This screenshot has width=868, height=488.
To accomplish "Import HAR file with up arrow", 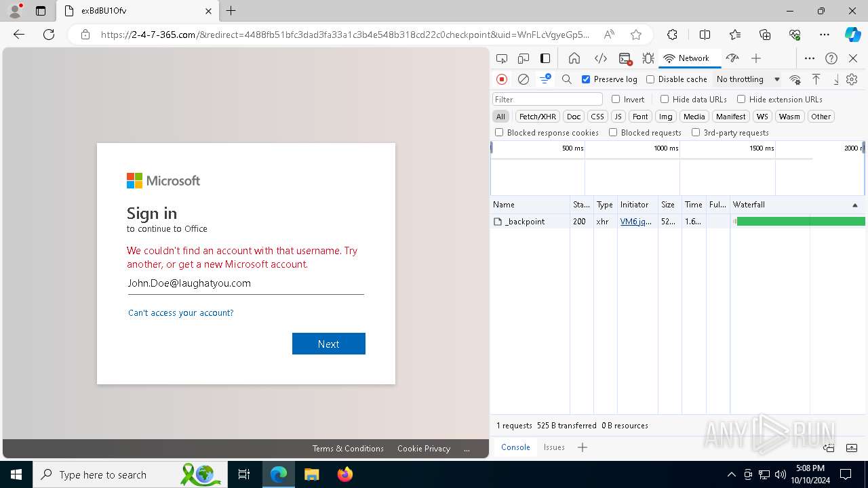I will 816,79.
